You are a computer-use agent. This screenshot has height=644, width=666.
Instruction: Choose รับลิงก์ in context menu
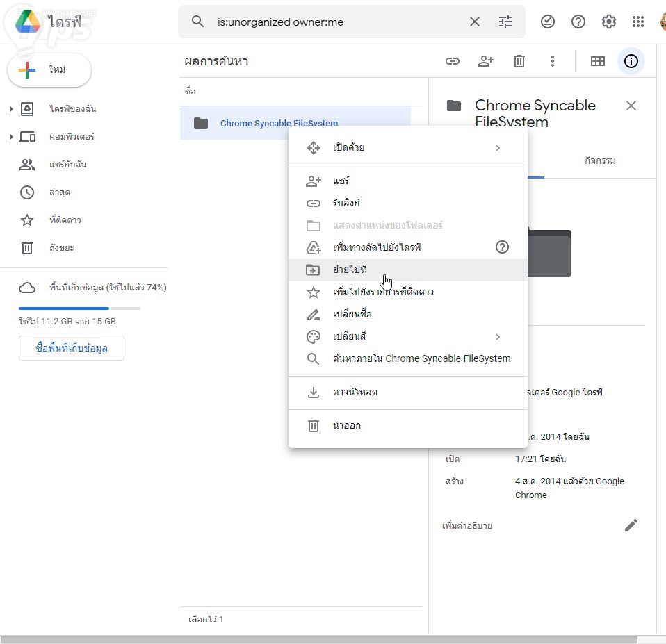tap(408, 203)
